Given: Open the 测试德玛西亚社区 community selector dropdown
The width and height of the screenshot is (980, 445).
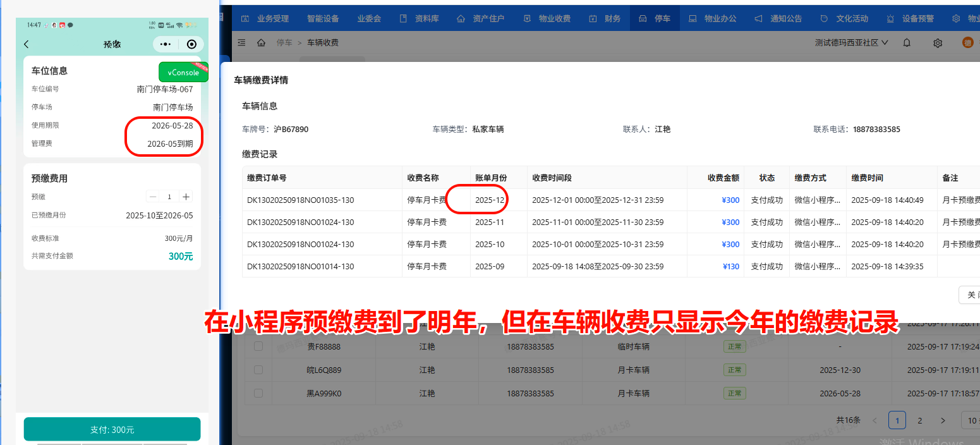Looking at the screenshot, I should click(850, 42).
